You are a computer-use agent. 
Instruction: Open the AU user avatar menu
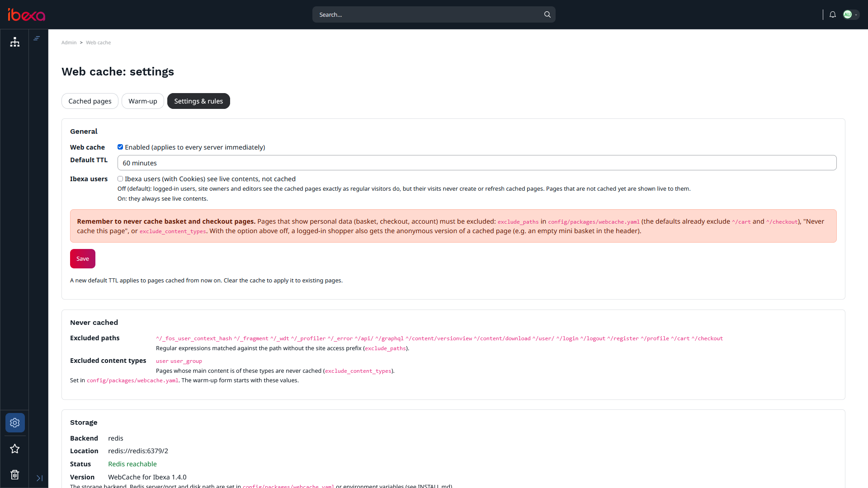click(851, 14)
